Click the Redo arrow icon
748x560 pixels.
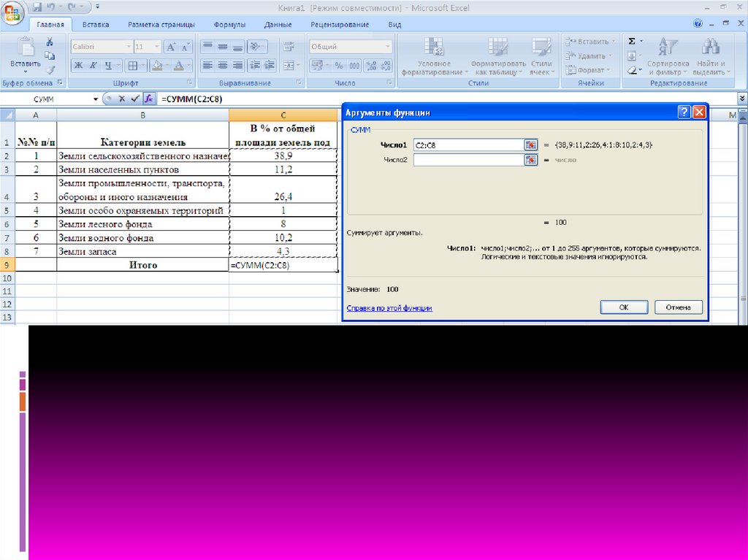click(x=72, y=7)
